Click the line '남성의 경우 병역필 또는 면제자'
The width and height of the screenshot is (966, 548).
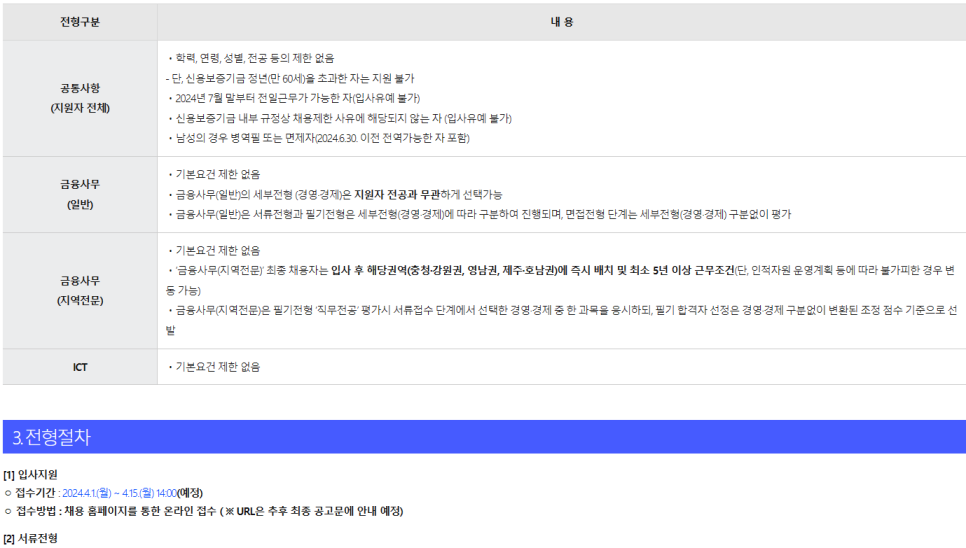[319, 138]
